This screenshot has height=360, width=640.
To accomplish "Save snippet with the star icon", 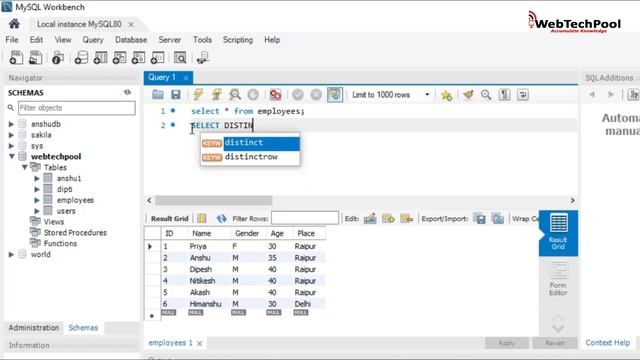I will [x=446, y=95].
